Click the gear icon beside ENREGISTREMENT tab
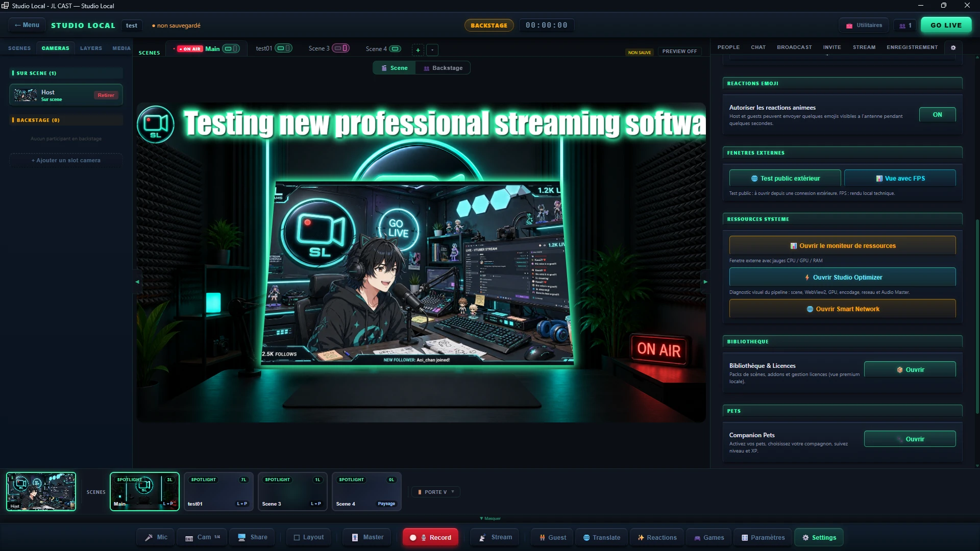The height and width of the screenshot is (551, 980). (x=953, y=47)
